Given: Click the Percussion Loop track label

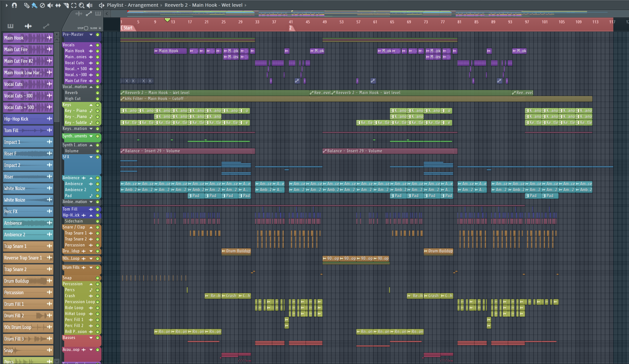Looking at the screenshot, I should 80,302.
